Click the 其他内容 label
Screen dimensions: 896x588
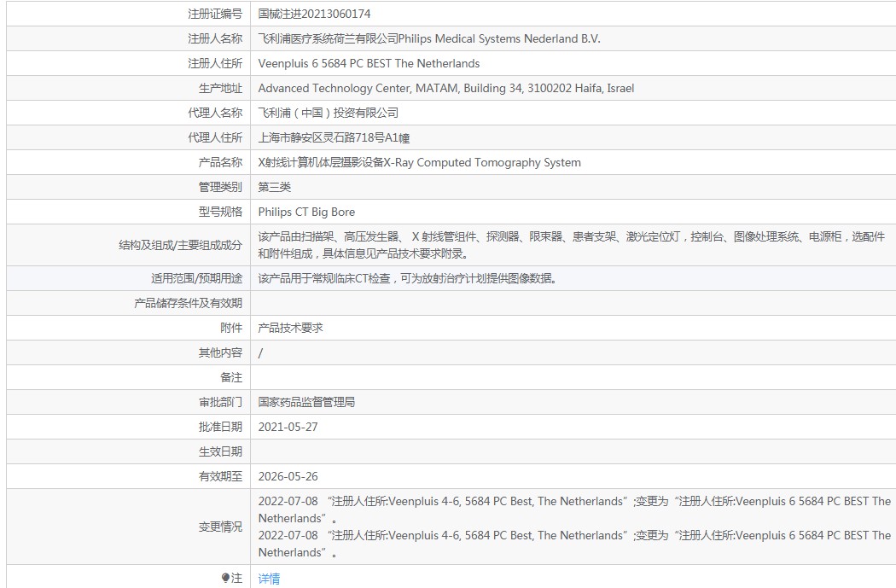click(x=220, y=352)
